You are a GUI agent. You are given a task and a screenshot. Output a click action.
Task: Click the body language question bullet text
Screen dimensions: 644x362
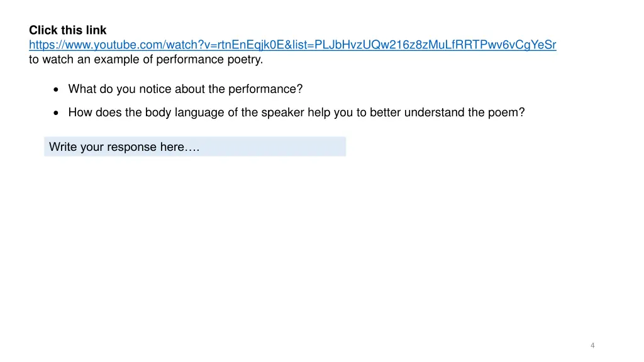(296, 112)
